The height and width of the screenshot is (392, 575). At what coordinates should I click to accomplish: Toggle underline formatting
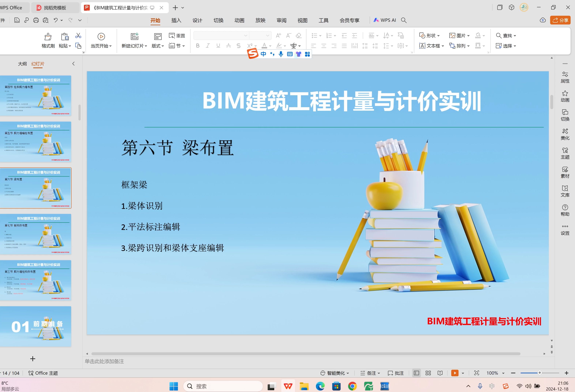[218, 46]
